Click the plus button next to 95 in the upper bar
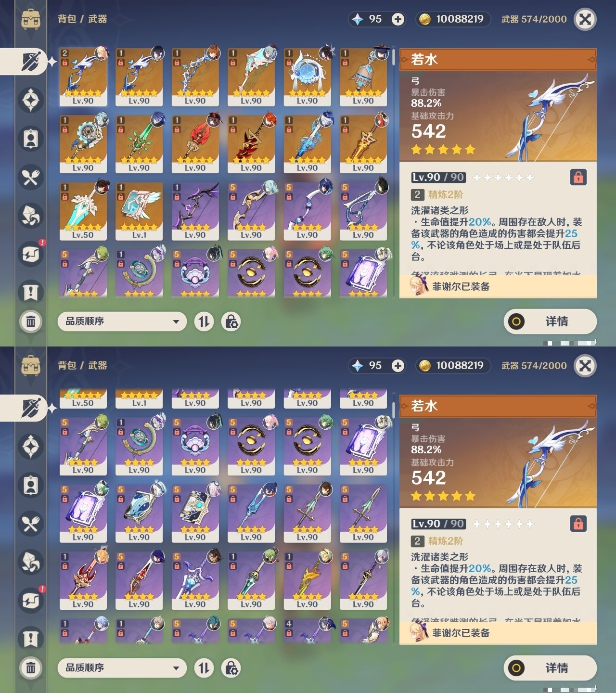The image size is (616, 693). tap(398, 19)
